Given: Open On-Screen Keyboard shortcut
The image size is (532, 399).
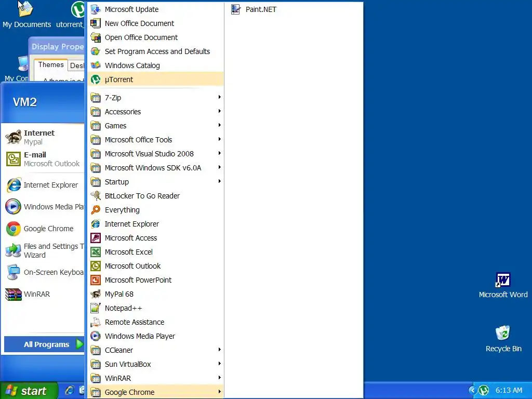Looking at the screenshot, I should click(x=44, y=272).
